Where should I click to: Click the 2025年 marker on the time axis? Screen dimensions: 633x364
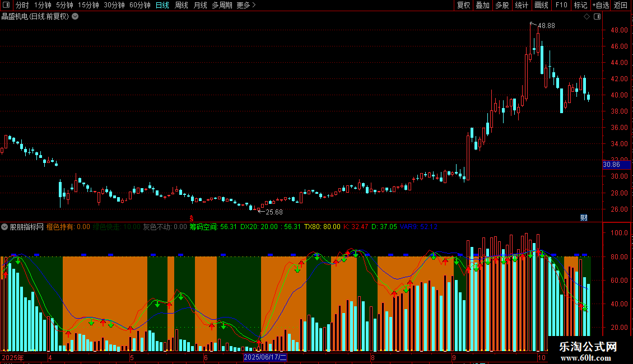[13, 357]
